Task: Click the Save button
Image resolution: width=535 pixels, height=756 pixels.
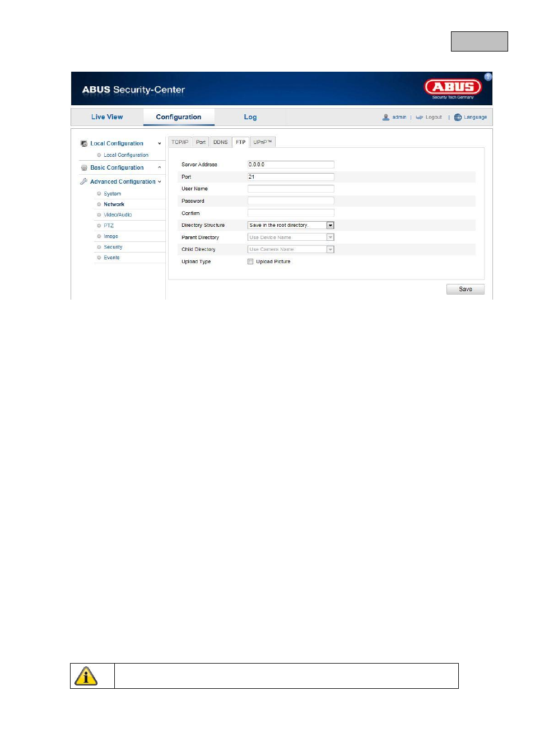Action: (x=466, y=290)
